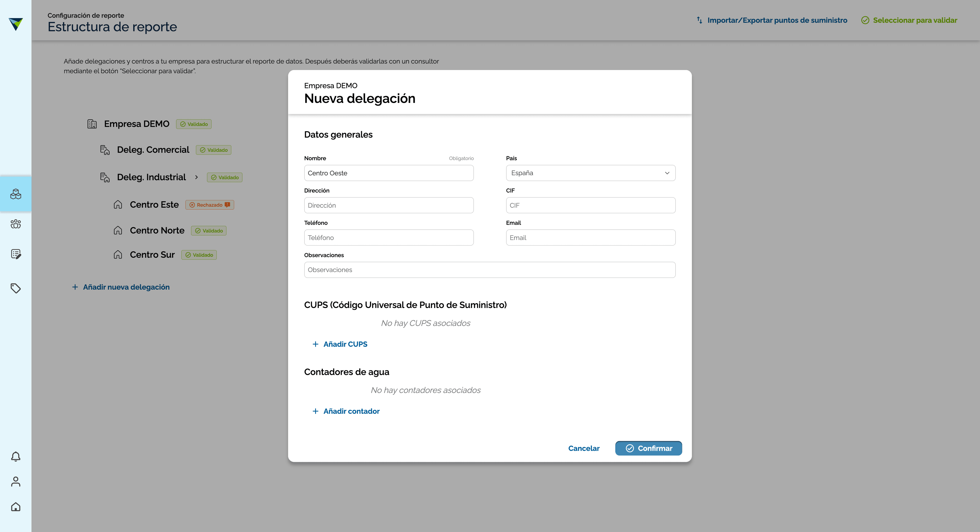The image size is (980, 532).
Task: Click the Centro Norte house icon
Action: [x=118, y=230]
